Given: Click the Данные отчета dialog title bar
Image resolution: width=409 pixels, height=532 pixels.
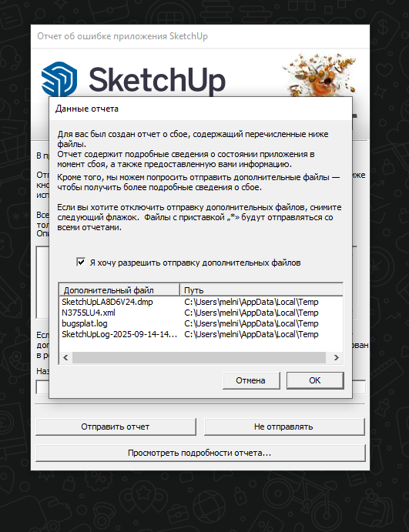Looking at the screenshot, I should [x=200, y=109].
